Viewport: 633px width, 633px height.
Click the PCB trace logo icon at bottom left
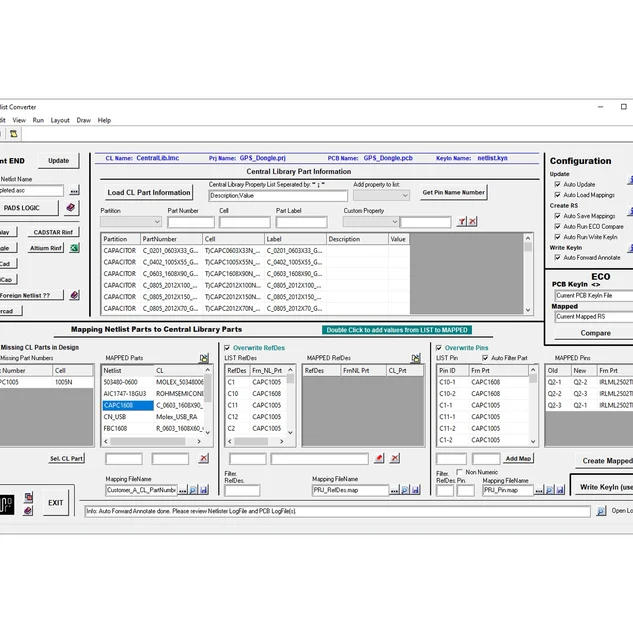(x=6, y=504)
